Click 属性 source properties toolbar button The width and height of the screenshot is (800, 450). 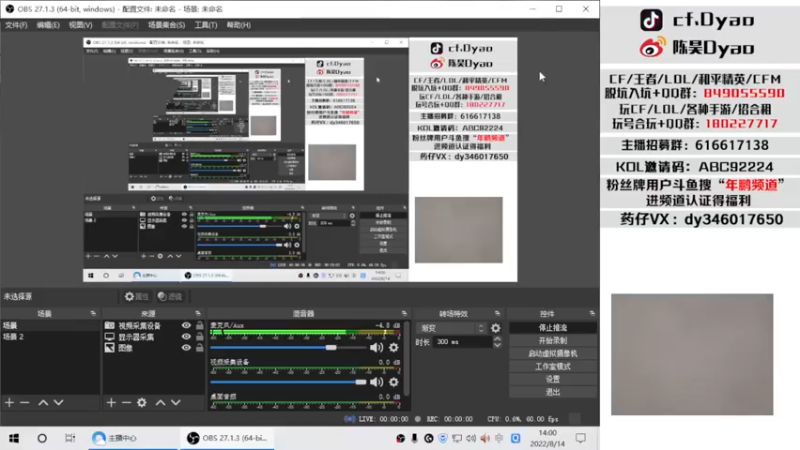pyautogui.click(x=137, y=296)
